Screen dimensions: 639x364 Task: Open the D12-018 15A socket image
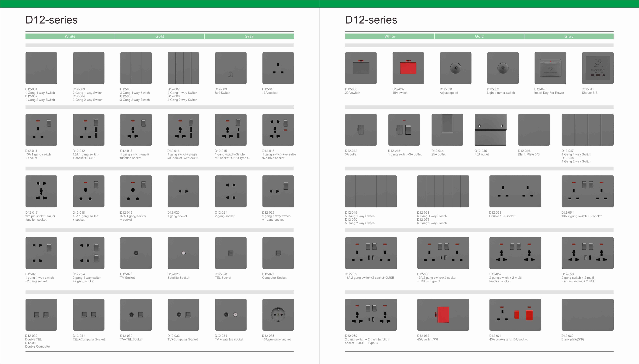89,191
